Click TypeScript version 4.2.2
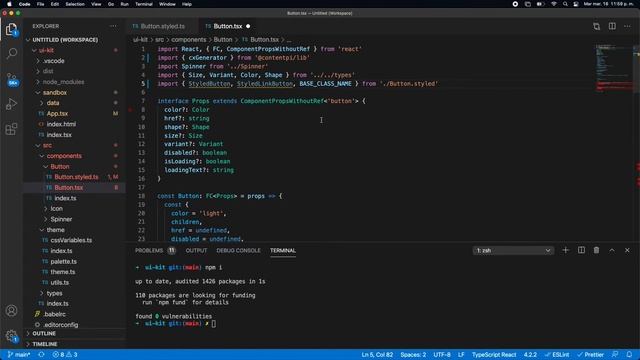This screenshot has width=640, height=360. 530,355
